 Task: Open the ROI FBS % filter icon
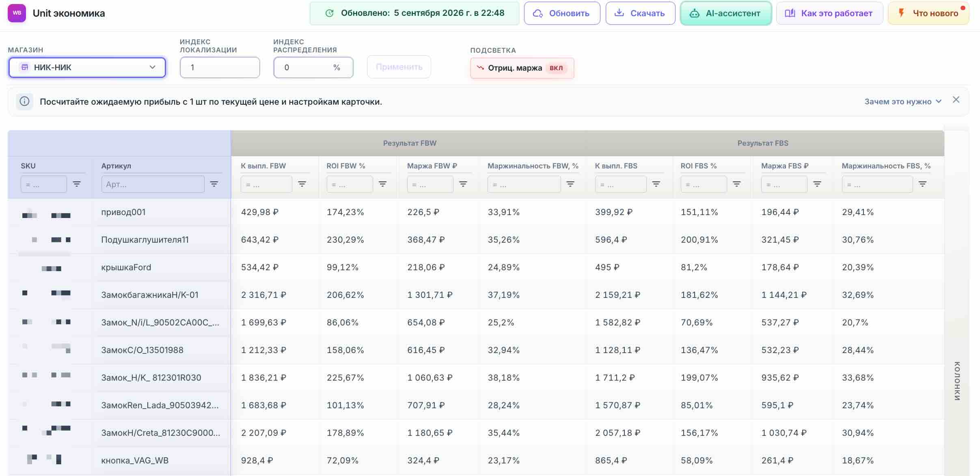pyautogui.click(x=737, y=184)
